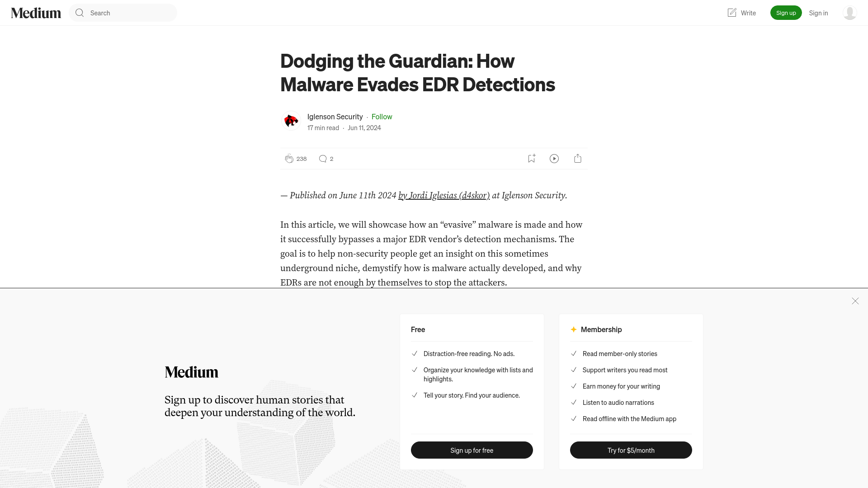Expand the user profile avatar dropdown
Screen dimensions: 868x488
849,13
